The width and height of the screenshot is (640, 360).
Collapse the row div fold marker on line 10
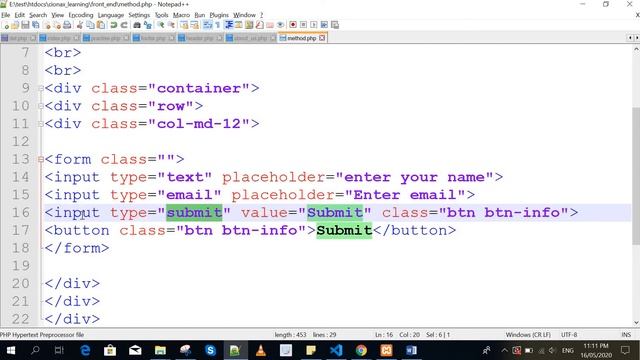(x=40, y=106)
